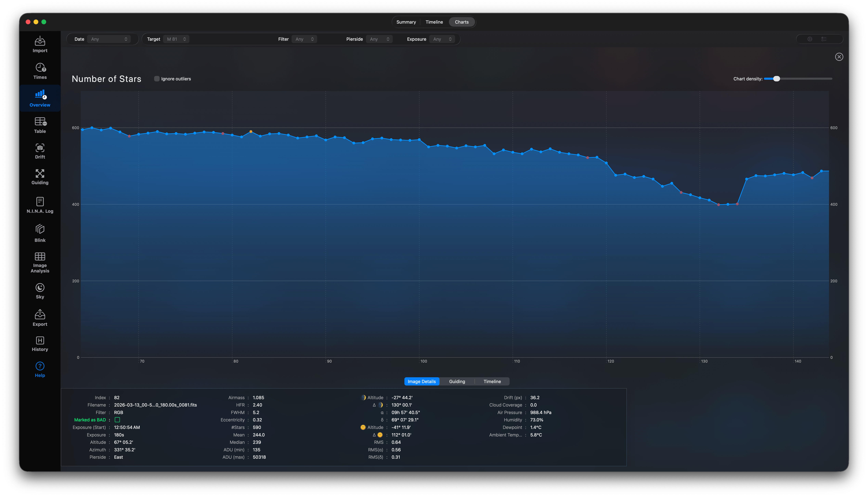Open Image Analysis in sidebar

click(x=40, y=263)
